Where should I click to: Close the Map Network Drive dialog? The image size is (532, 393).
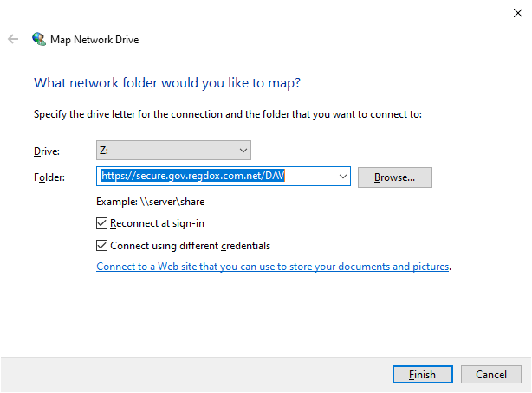pyautogui.click(x=518, y=13)
